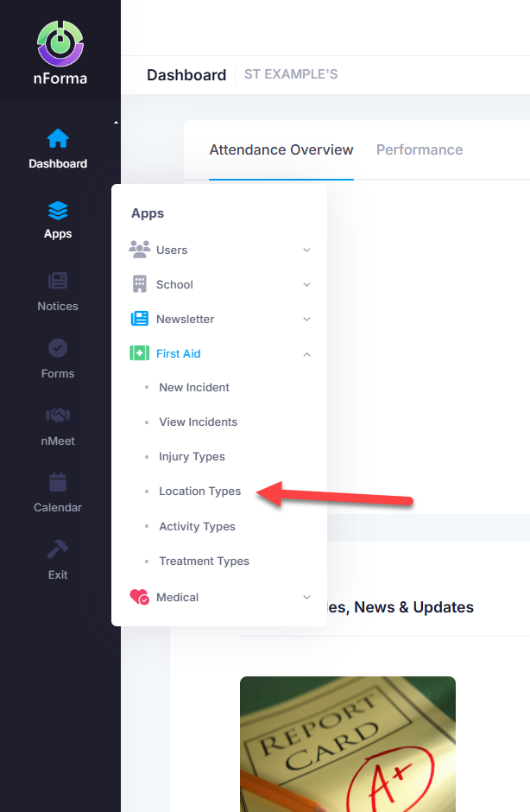530x812 pixels.
Task: Open Calendar icon in sidebar
Action: click(x=58, y=482)
